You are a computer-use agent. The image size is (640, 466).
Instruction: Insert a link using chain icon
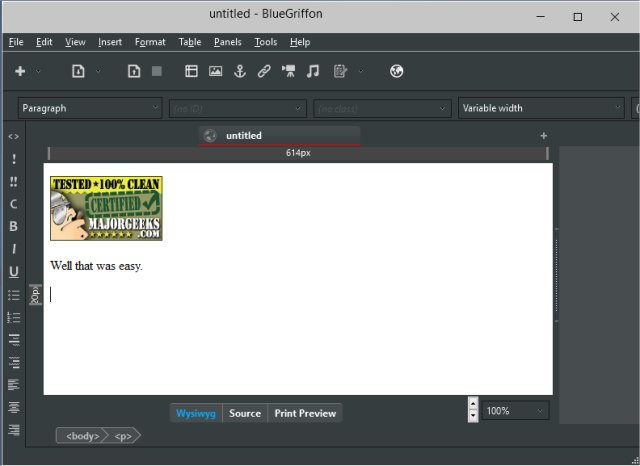click(264, 71)
